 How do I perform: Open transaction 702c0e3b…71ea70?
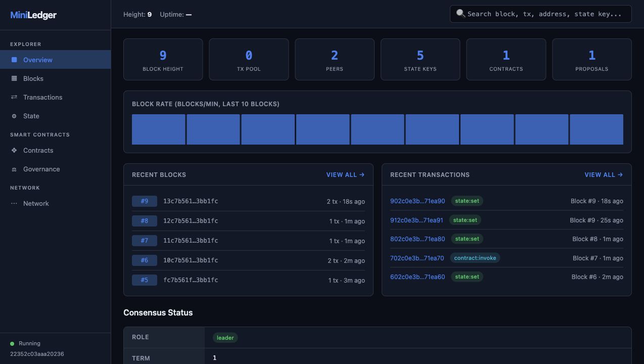tap(417, 258)
